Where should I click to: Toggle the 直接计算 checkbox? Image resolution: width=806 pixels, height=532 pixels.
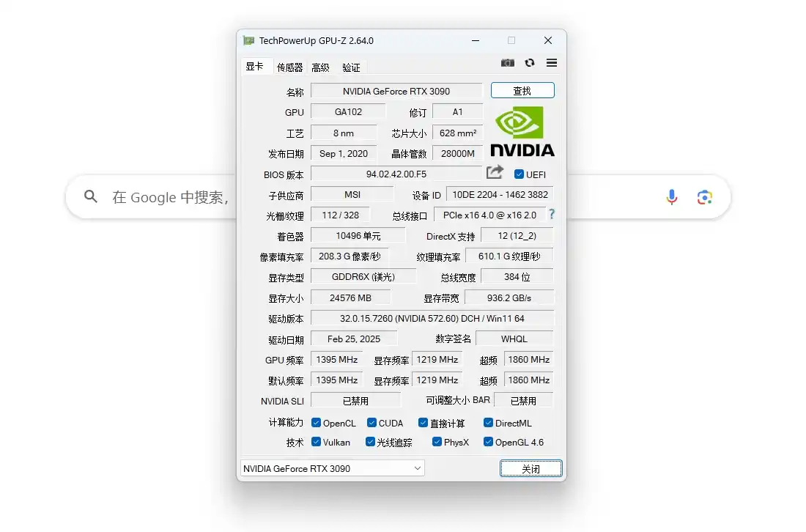coord(423,423)
